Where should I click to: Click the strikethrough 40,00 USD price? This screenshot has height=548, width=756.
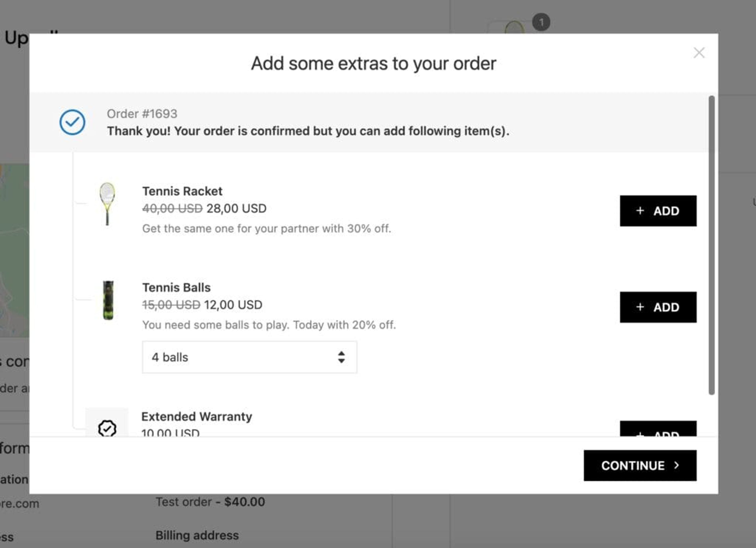172,208
